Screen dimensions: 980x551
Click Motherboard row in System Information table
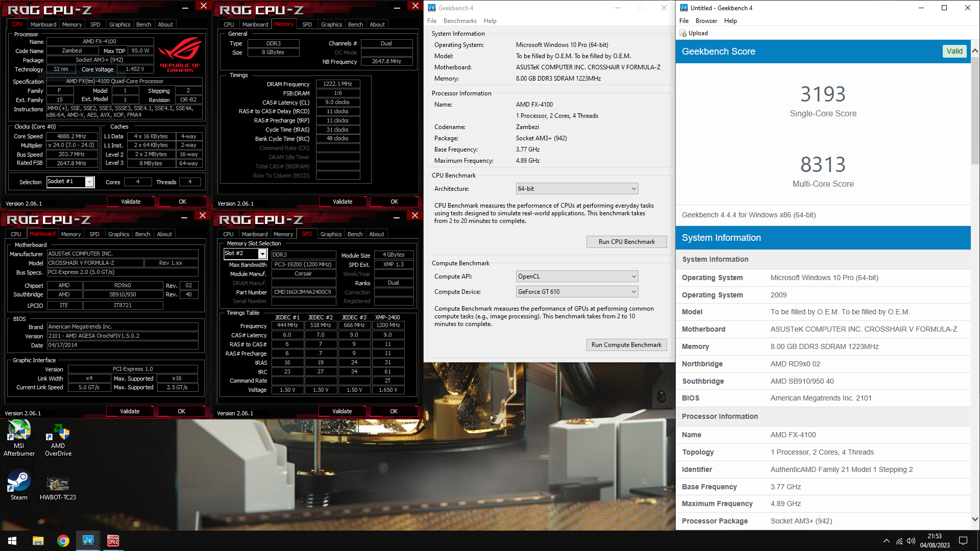coord(823,329)
